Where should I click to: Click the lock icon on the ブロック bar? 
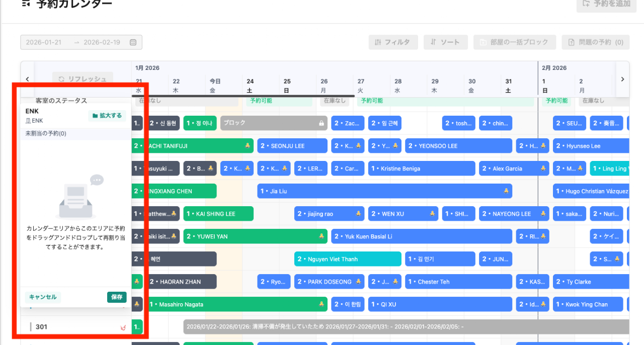pos(321,123)
